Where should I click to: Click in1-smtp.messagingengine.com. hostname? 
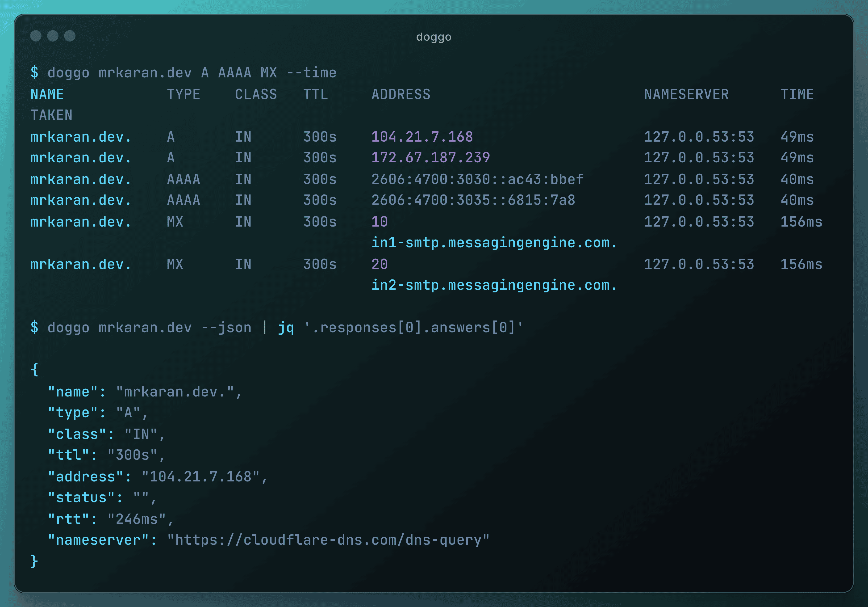[x=494, y=243]
